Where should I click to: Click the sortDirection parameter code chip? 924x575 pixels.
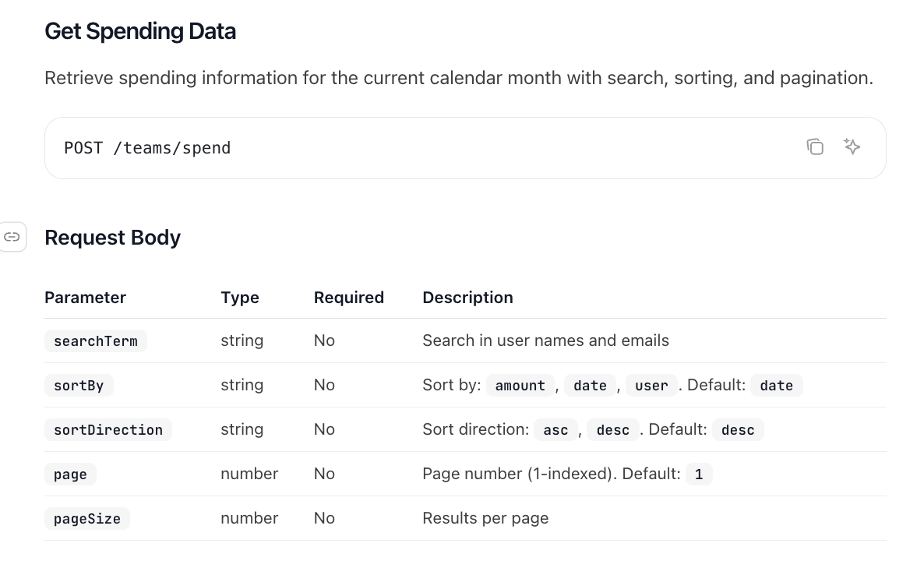[108, 430]
